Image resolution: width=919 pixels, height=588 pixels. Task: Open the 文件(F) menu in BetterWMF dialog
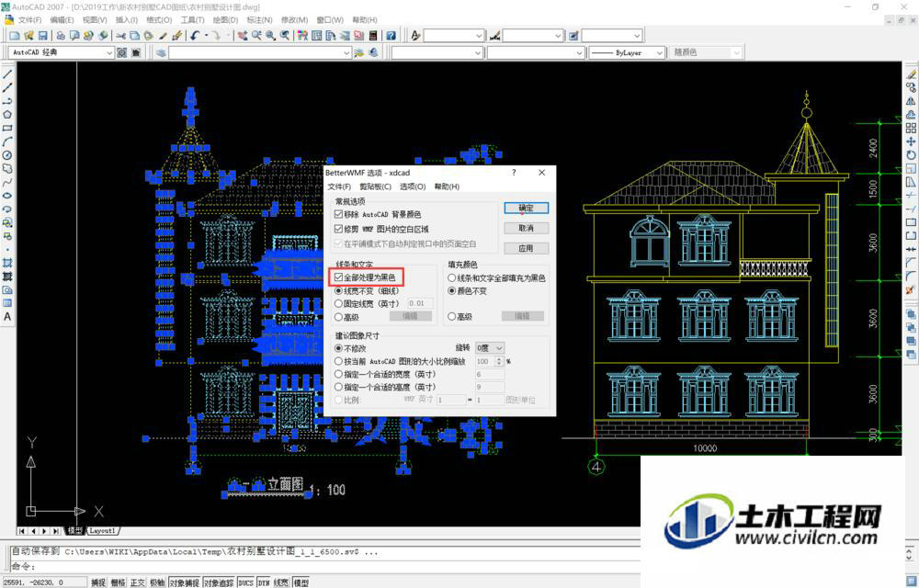(339, 187)
